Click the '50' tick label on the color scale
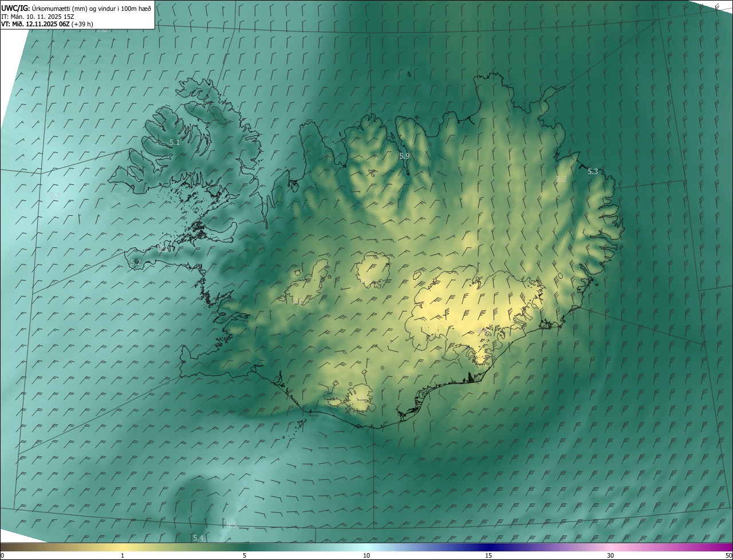Viewport: 733px width, 560px height. [x=728, y=555]
